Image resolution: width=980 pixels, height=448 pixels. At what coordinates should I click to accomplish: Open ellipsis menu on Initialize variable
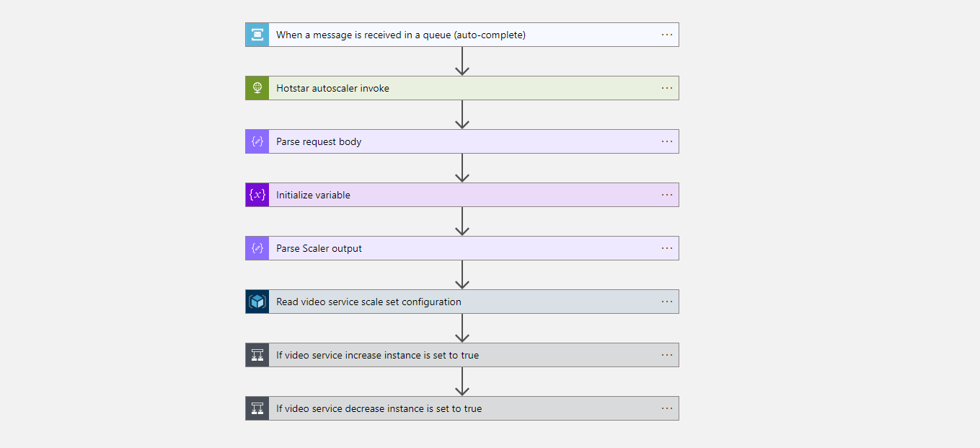click(667, 195)
